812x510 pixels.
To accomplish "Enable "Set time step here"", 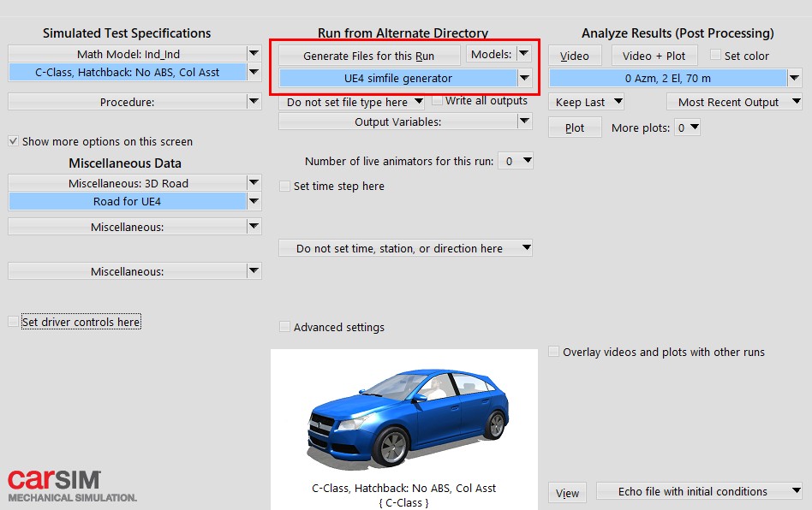I will point(284,186).
